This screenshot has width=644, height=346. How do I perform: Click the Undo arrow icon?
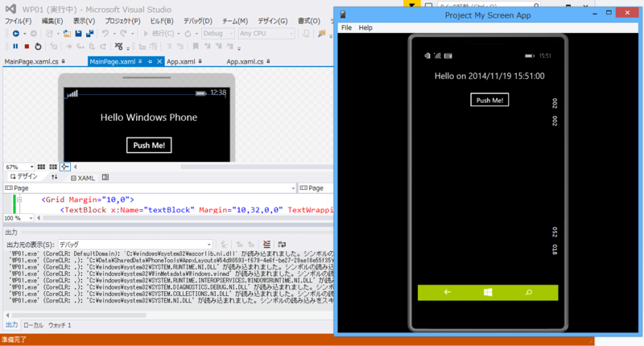[105, 33]
